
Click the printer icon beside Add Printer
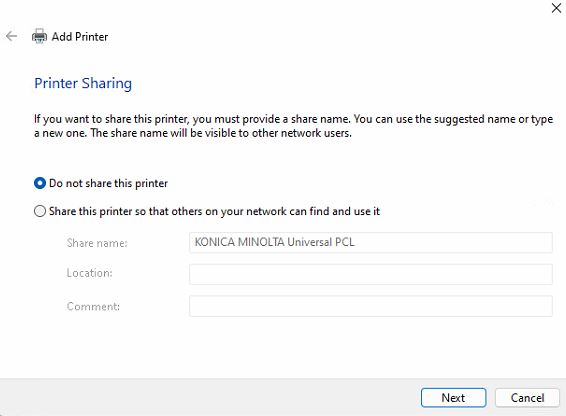coord(39,36)
